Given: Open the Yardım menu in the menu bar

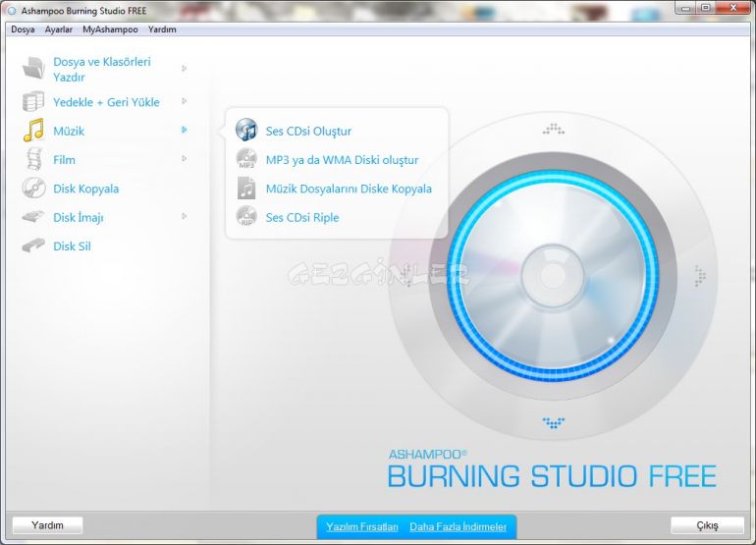Looking at the screenshot, I should 162,29.
